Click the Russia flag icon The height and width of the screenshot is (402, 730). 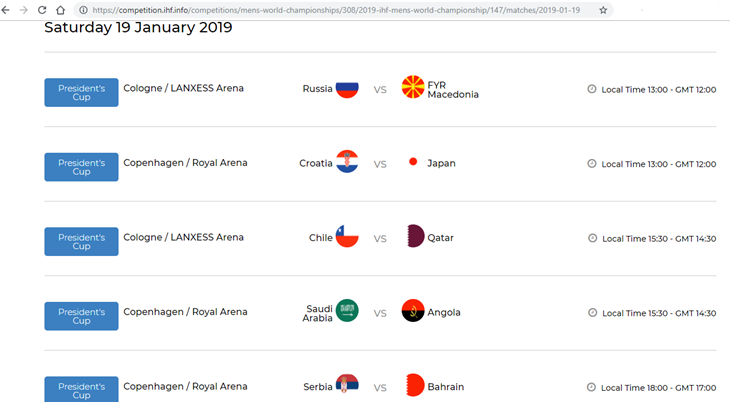pyautogui.click(x=347, y=89)
